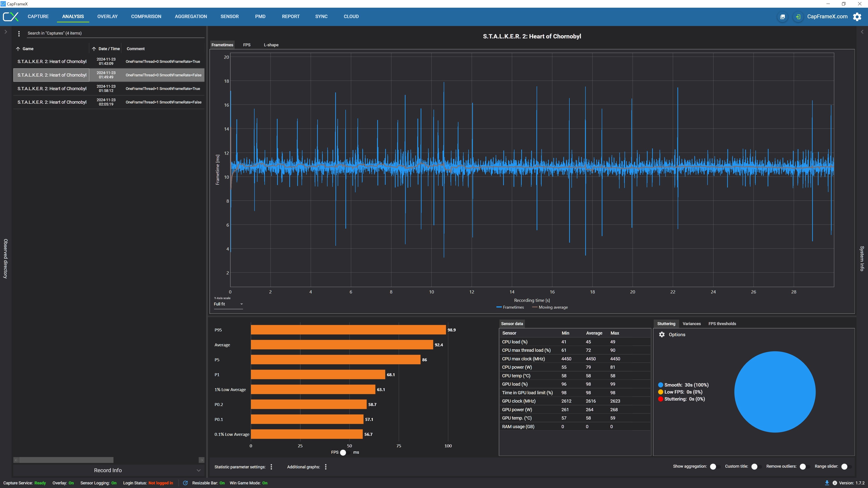Image resolution: width=868 pixels, height=488 pixels.
Task: Open the L-shape graph tab
Action: point(271,45)
